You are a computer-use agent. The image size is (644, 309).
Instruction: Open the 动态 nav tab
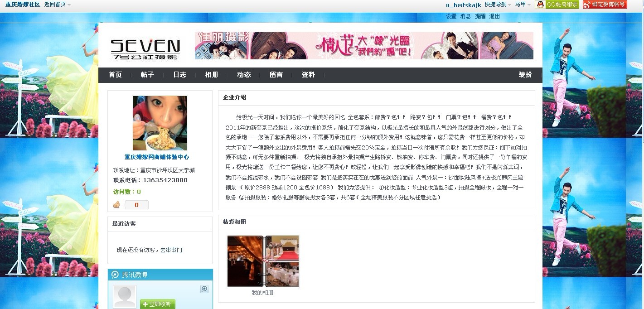click(244, 75)
